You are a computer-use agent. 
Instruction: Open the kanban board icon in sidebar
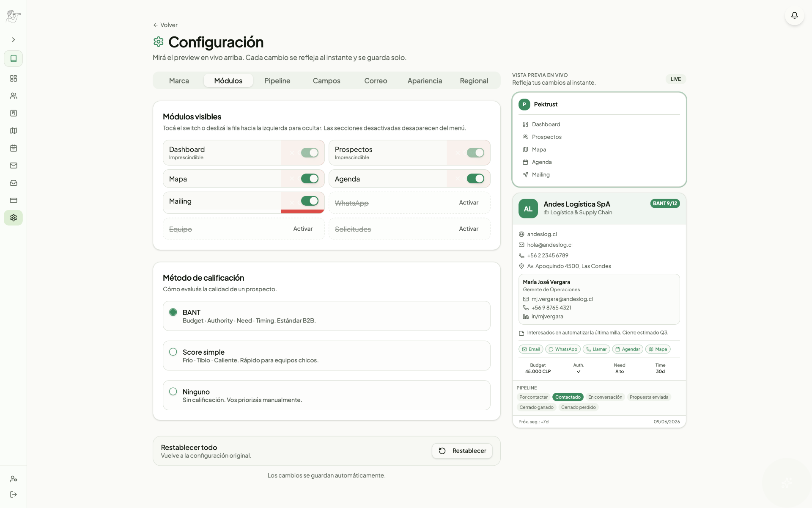[14, 113]
